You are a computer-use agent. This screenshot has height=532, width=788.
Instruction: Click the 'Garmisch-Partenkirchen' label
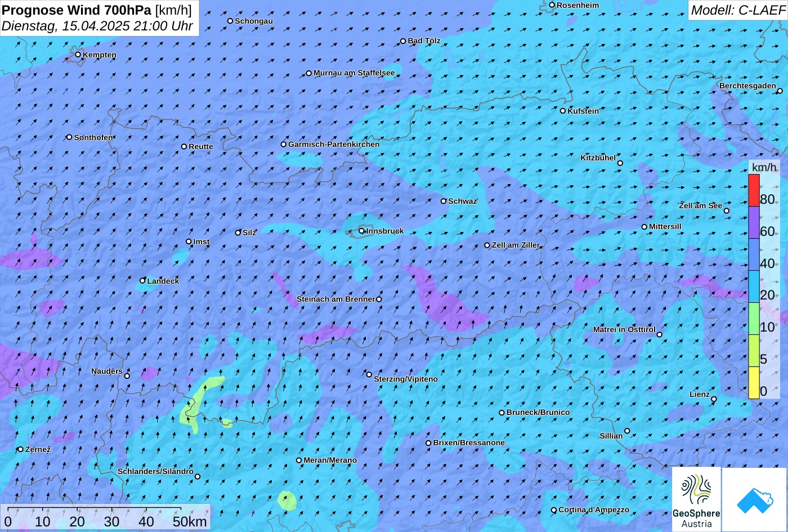[x=334, y=144]
